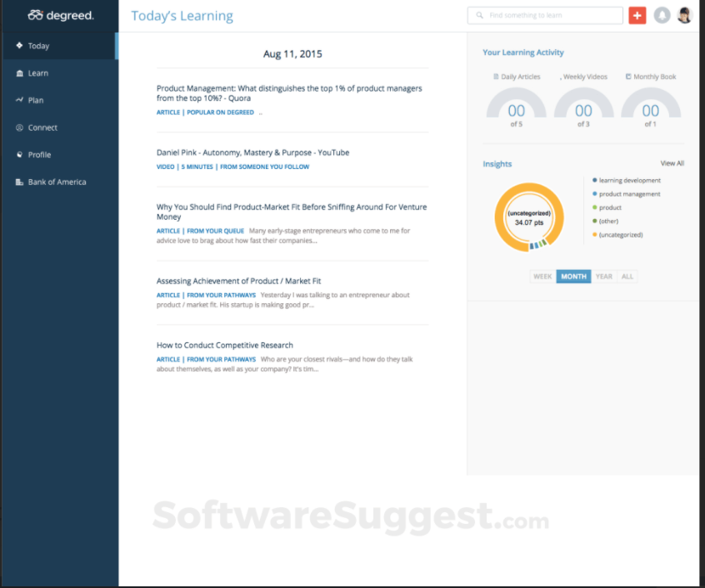Open the Product-Market Fit Venture Money article

pos(292,212)
